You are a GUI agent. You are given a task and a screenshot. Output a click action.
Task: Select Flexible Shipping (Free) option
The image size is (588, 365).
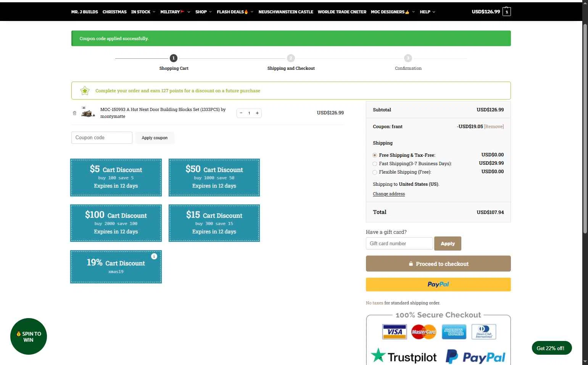tap(375, 172)
